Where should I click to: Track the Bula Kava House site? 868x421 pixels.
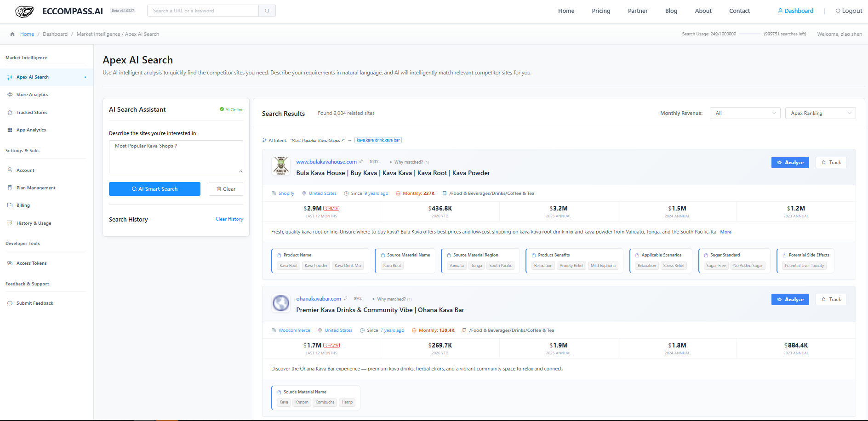(x=831, y=163)
